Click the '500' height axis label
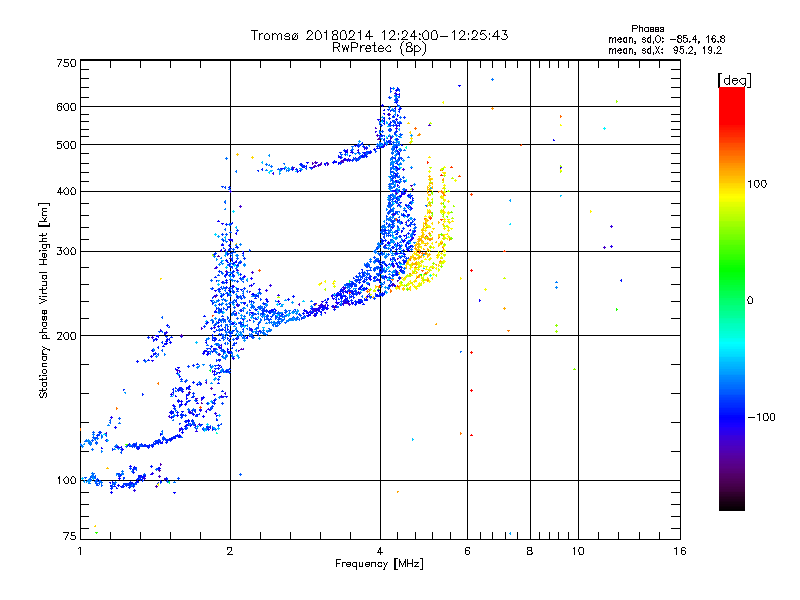Viewport: 800px width, 600px height. click(x=66, y=145)
